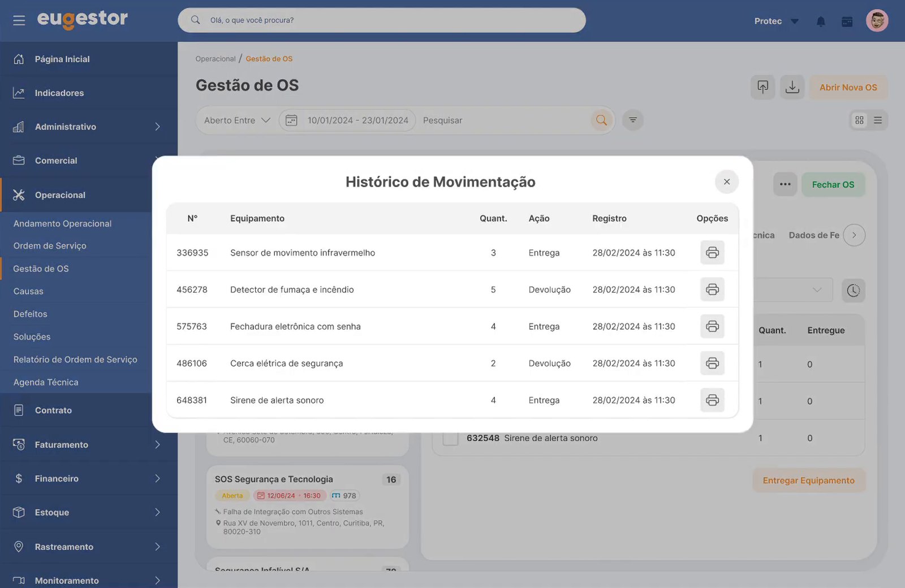The width and height of the screenshot is (905, 588).
Task: Open the hamburger menu icon
Action: click(x=19, y=20)
